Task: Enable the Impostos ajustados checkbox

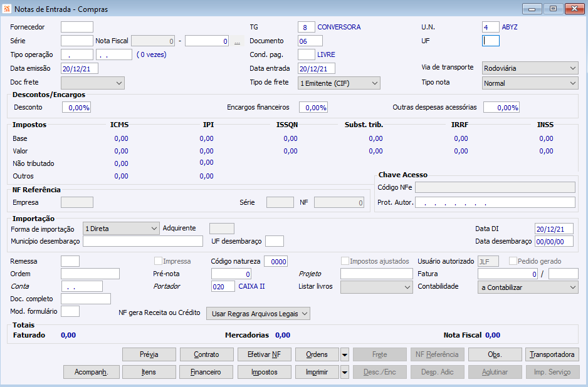Action: coord(345,261)
